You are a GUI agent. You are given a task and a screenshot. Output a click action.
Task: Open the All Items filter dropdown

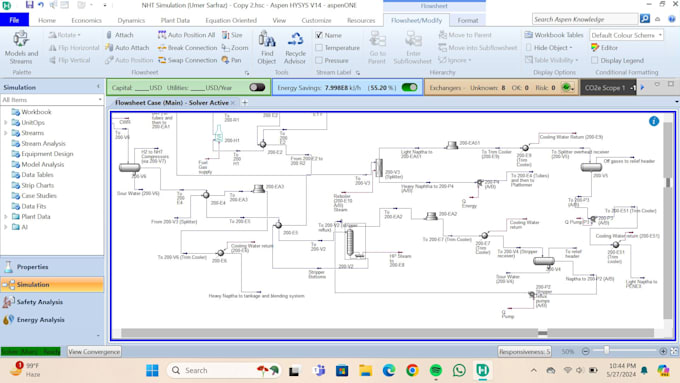(52, 100)
